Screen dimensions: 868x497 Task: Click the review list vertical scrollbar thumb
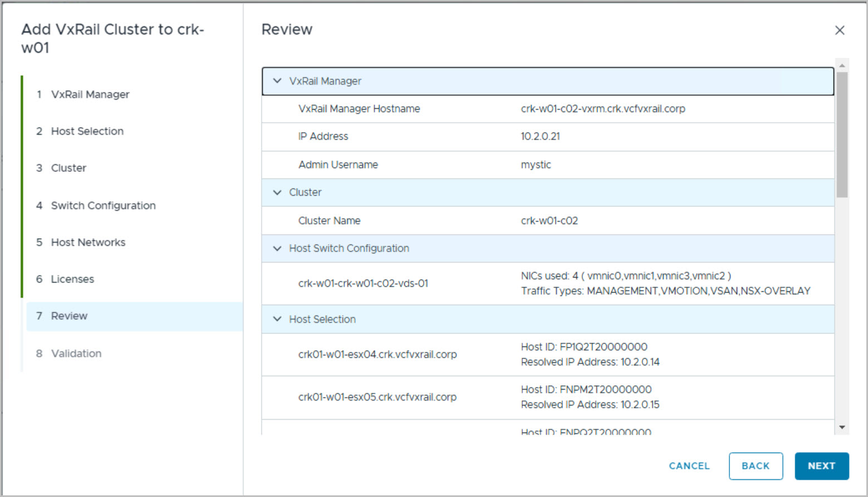842,134
